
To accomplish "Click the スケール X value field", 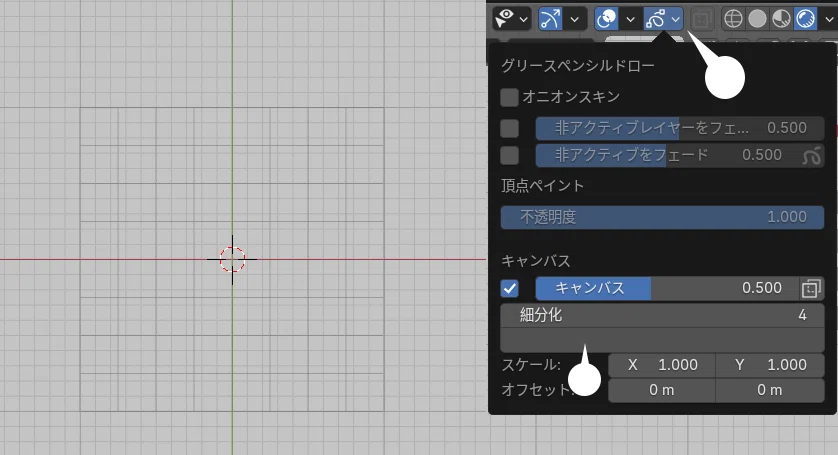I will click(662, 365).
